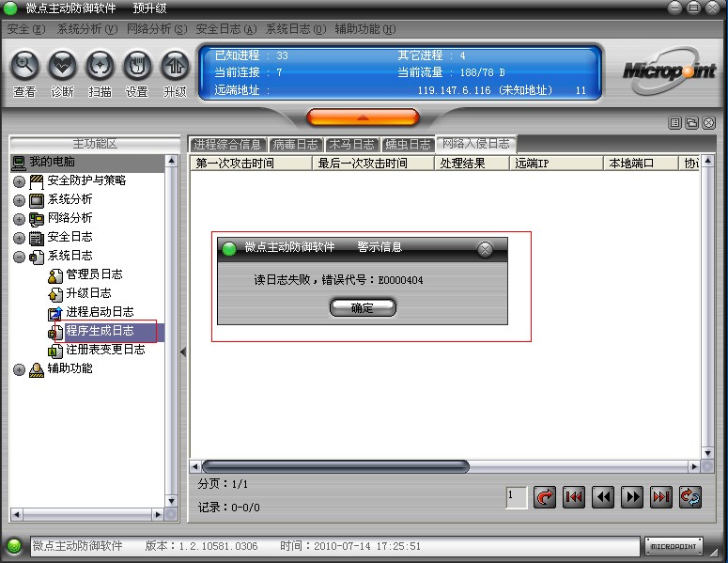
Task: Switch to the 病毒日志 tab
Action: [296, 145]
